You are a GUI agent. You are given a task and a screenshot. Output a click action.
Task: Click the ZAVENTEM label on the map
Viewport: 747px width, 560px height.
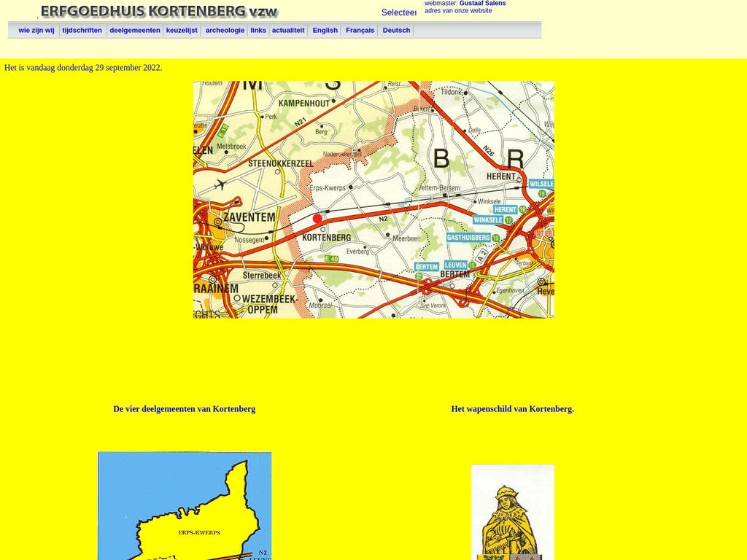[249, 217]
